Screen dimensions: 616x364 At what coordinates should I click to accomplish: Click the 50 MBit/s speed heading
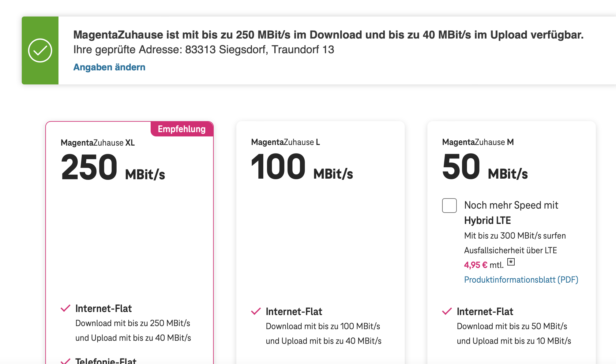coord(485,167)
